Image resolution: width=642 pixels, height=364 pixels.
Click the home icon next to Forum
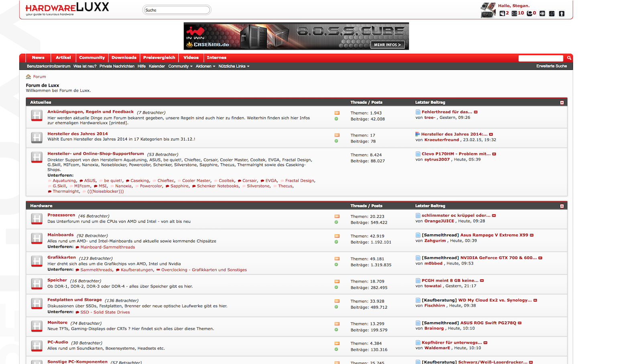[28, 77]
